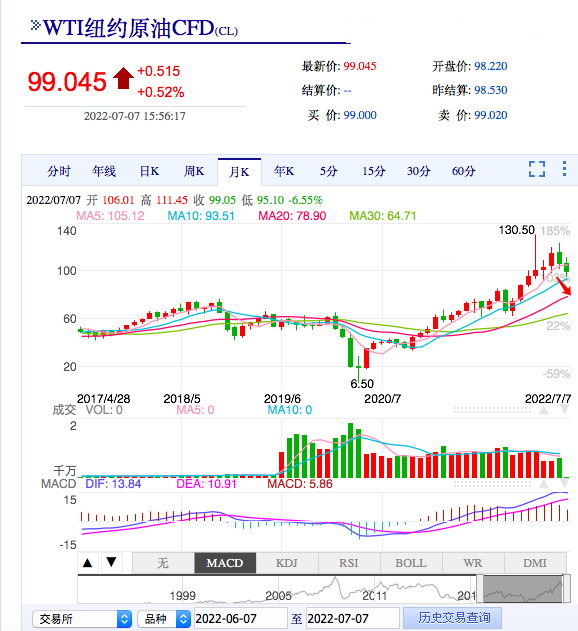Show the 15分 minute chart
Screen dimensions: 578x631
coord(374,171)
